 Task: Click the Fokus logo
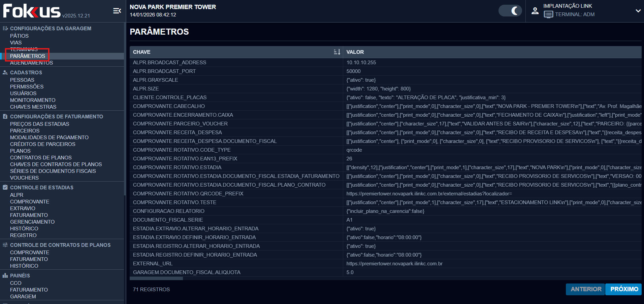pos(32,11)
